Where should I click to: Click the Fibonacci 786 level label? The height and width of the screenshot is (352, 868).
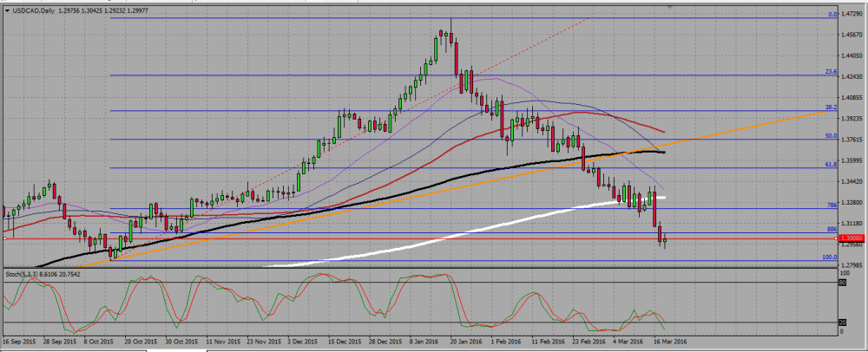pos(832,205)
